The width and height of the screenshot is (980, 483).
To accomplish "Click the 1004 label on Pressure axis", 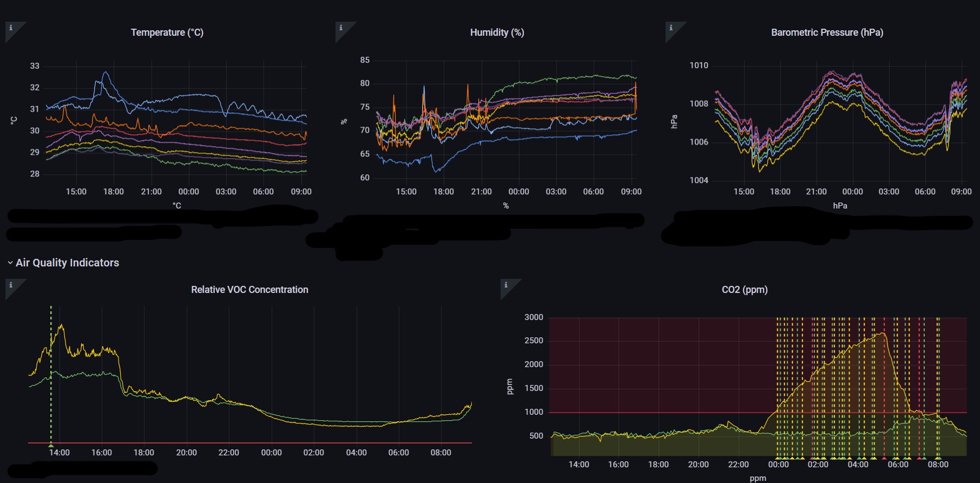I will pyautogui.click(x=699, y=180).
